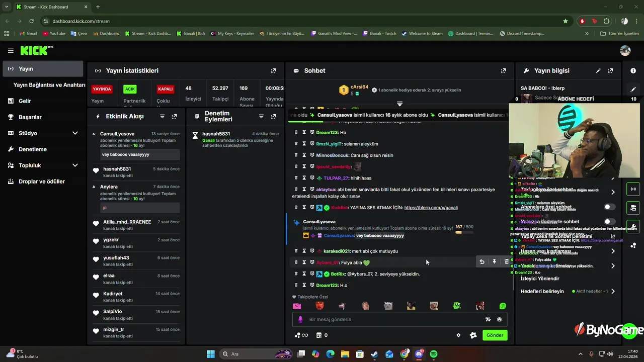Go to Yayın Bağlantısı ve Anahtarı

pos(49,85)
